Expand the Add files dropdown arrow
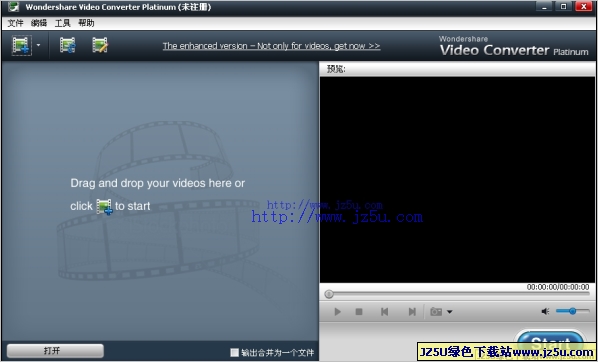This screenshot has height=362, width=598. pos(38,45)
